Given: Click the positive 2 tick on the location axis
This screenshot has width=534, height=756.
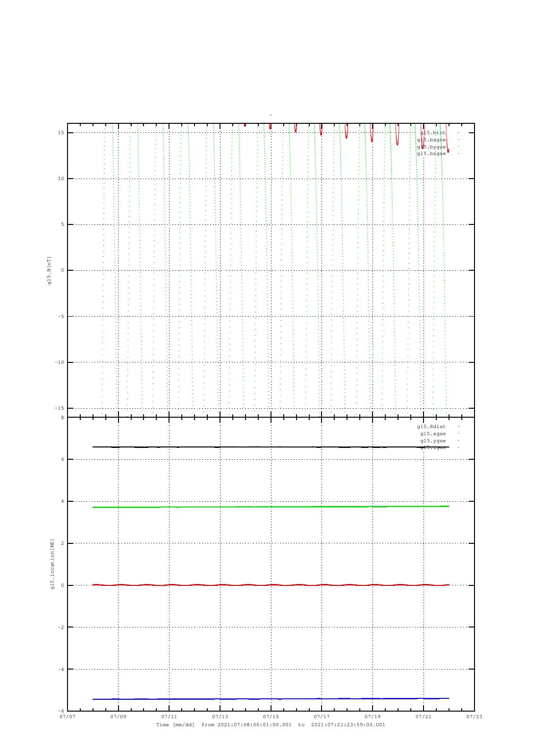Looking at the screenshot, I should click(62, 543).
